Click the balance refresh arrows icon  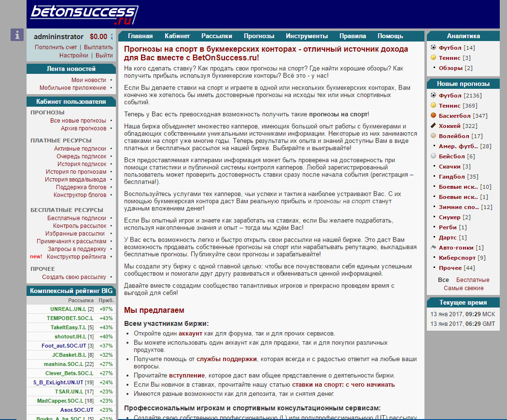tap(112, 37)
